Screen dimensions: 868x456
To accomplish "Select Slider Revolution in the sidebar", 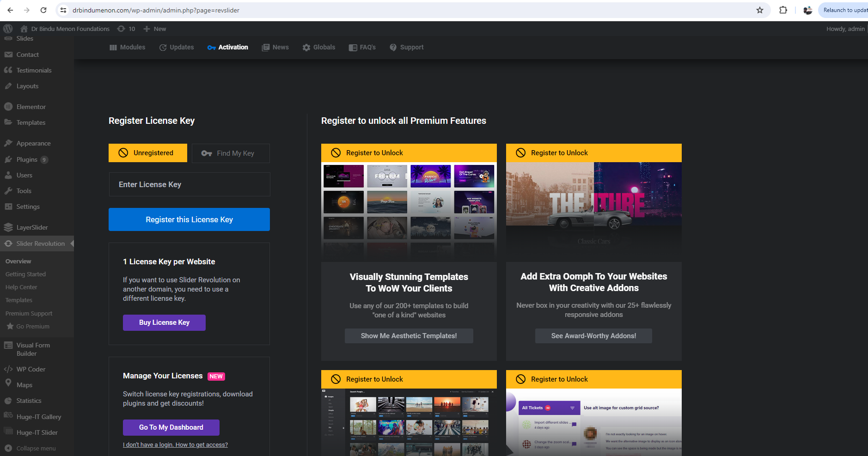I will coord(37,243).
